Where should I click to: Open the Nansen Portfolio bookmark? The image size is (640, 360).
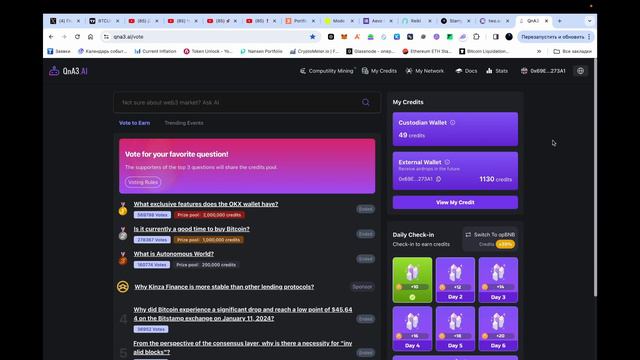(x=261, y=51)
